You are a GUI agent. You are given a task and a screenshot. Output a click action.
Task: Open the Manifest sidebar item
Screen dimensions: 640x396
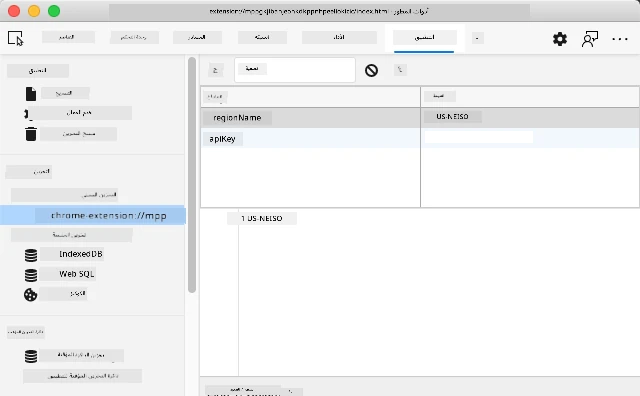point(65,93)
